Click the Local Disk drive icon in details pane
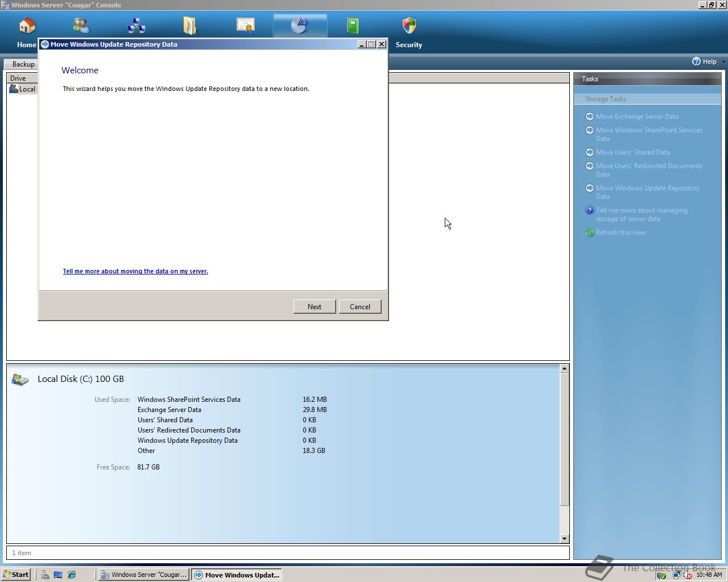This screenshot has width=728, height=582. tap(20, 380)
